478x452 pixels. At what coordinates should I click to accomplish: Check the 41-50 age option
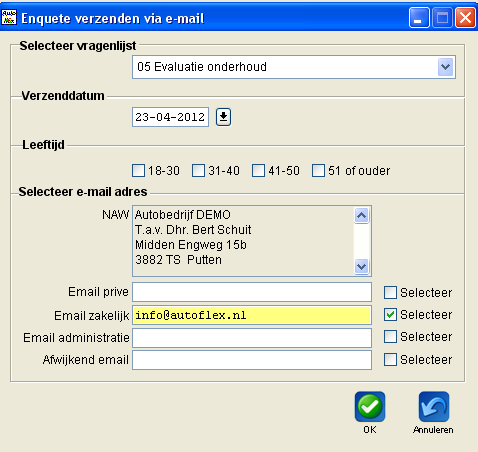(258, 170)
